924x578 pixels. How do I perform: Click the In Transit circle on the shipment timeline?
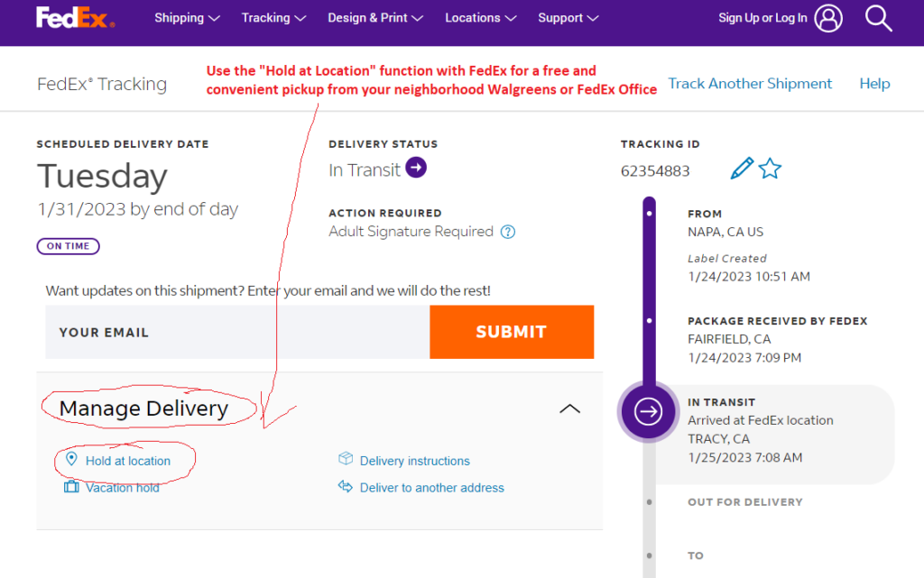click(648, 411)
